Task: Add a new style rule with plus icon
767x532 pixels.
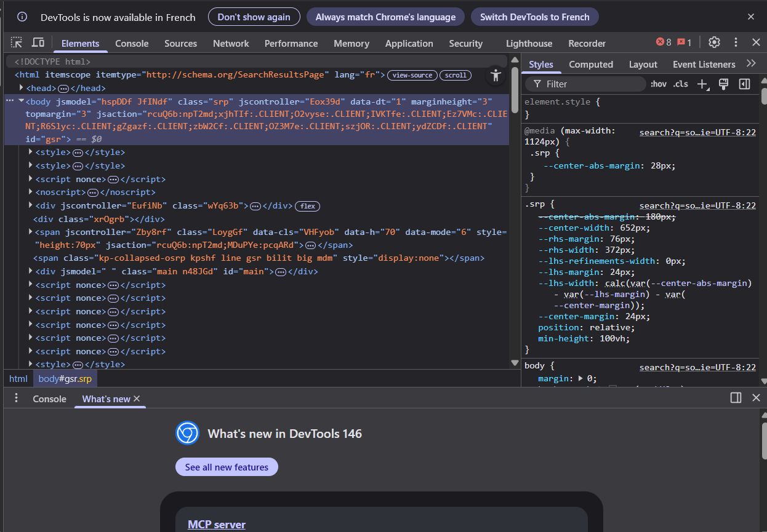Action: coord(702,84)
